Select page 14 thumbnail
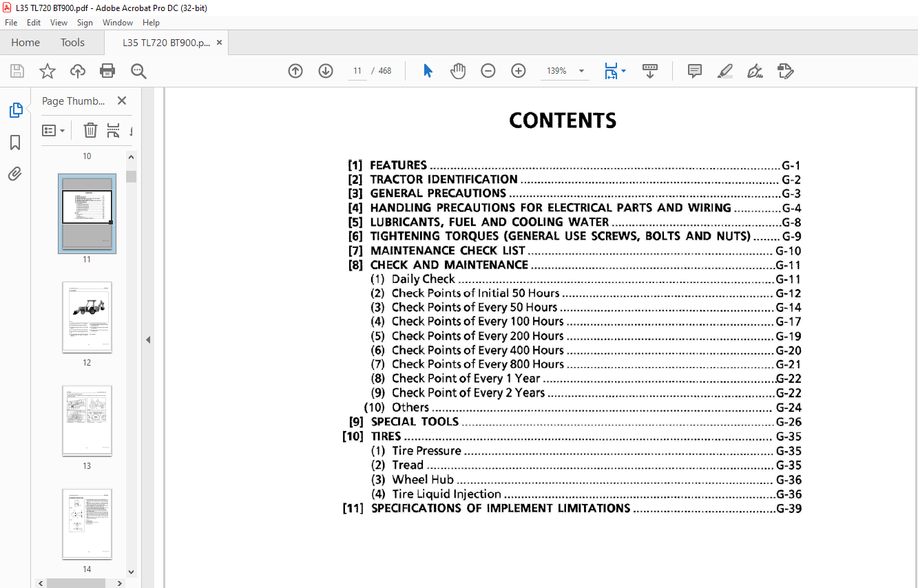The width and height of the screenshot is (918, 588). [x=87, y=524]
